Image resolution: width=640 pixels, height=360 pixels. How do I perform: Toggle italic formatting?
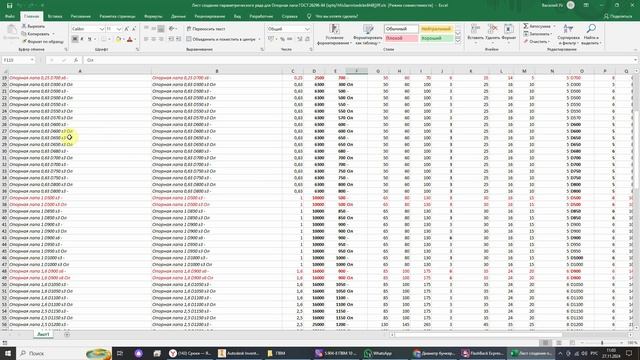click(82, 39)
